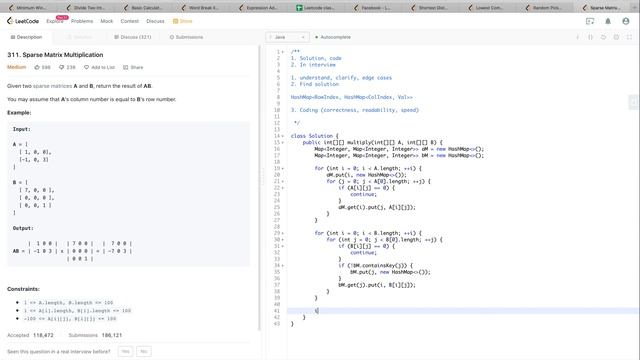The width and height of the screenshot is (640, 360).
Task: Switch to the Description tab
Action: click(x=26, y=37)
